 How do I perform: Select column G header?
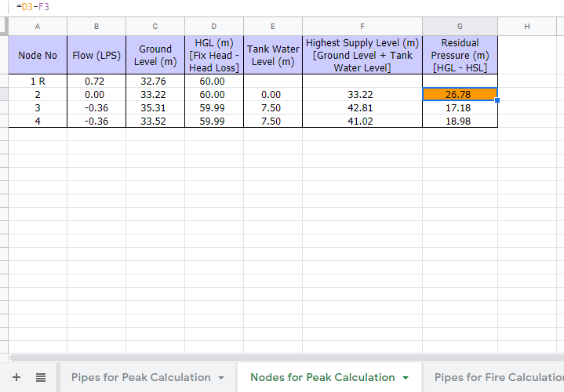pyautogui.click(x=460, y=26)
